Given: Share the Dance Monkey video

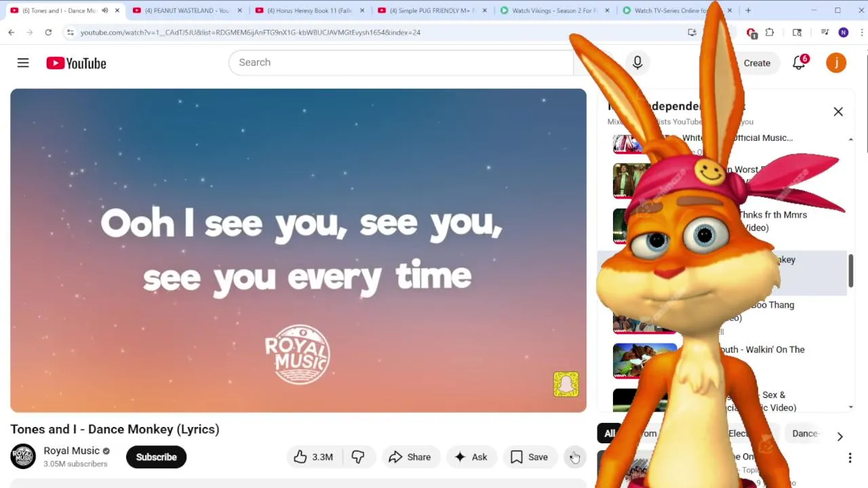Looking at the screenshot, I should [x=410, y=457].
